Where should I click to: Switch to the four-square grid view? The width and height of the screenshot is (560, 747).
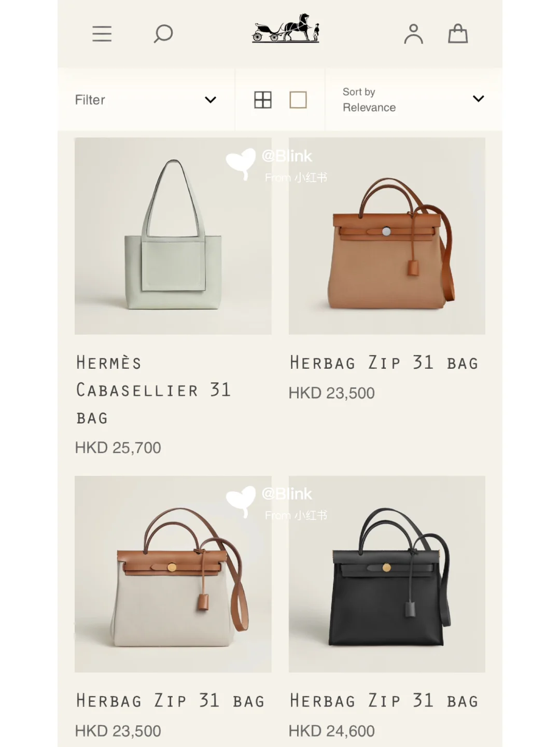tap(263, 100)
